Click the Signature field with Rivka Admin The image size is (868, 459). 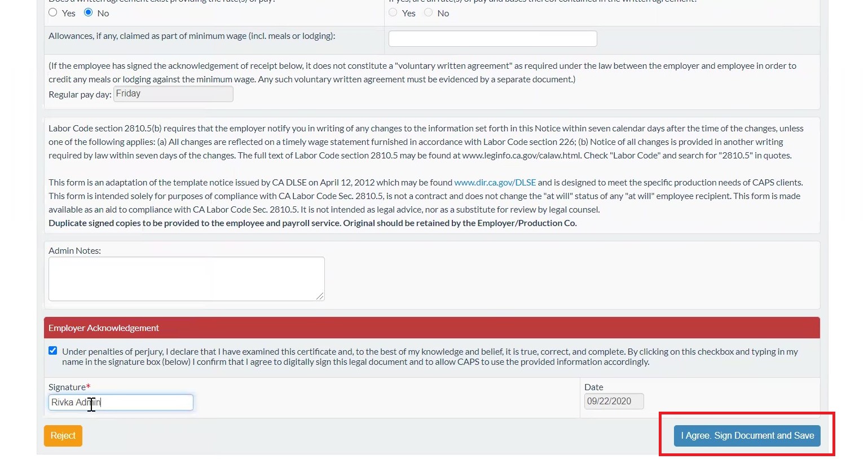click(x=121, y=402)
